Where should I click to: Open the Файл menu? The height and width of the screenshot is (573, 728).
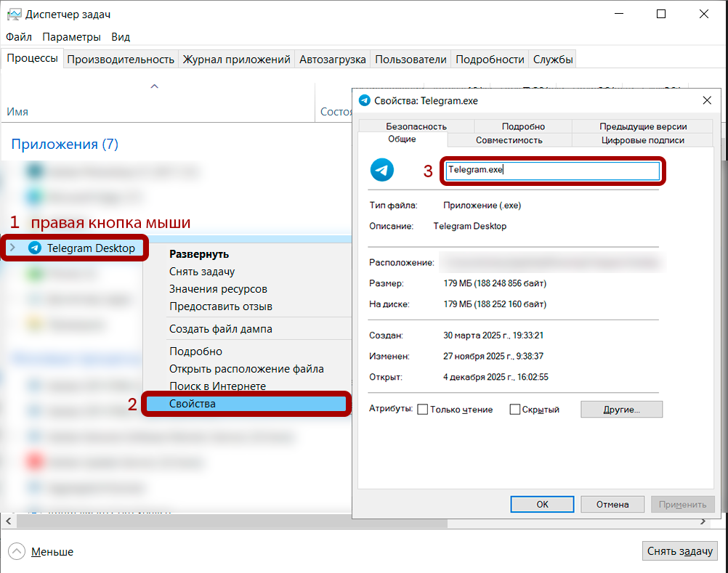tap(19, 36)
